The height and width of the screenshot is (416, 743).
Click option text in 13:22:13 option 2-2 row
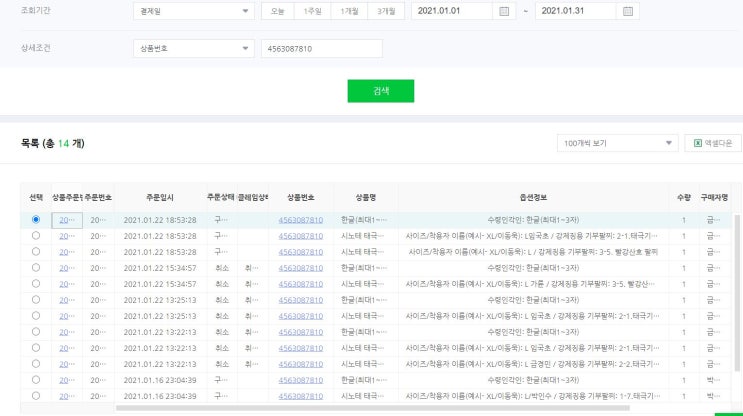533,364
